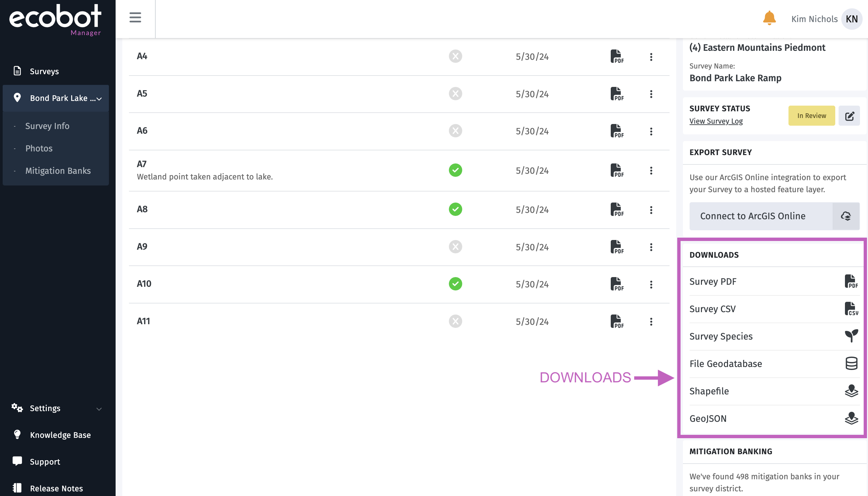This screenshot has width=868, height=496.
Task: Open the three-dot menu for row A11
Action: point(651,321)
